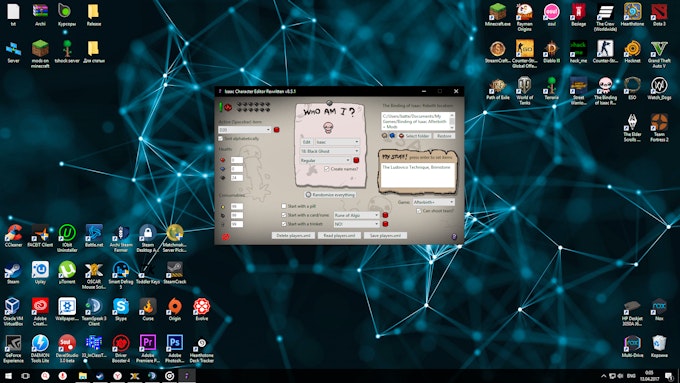Open the Game version Afterbirth+ dropdown
Screen dimensions: 680x383
[x=434, y=202]
